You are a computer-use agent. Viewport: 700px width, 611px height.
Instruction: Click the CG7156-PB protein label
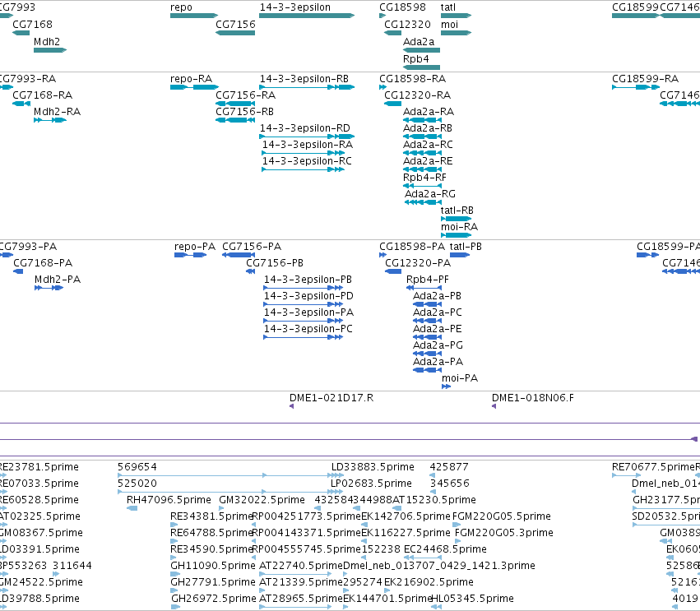275,263
